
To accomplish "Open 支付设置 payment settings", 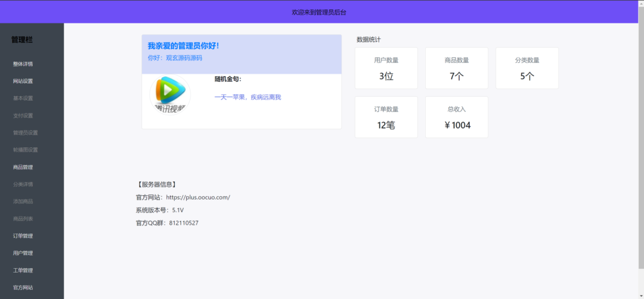I will click(x=23, y=116).
